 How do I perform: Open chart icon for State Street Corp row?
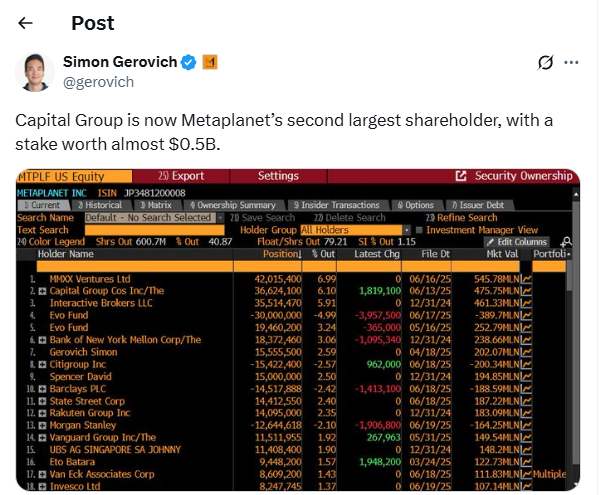tap(526, 401)
